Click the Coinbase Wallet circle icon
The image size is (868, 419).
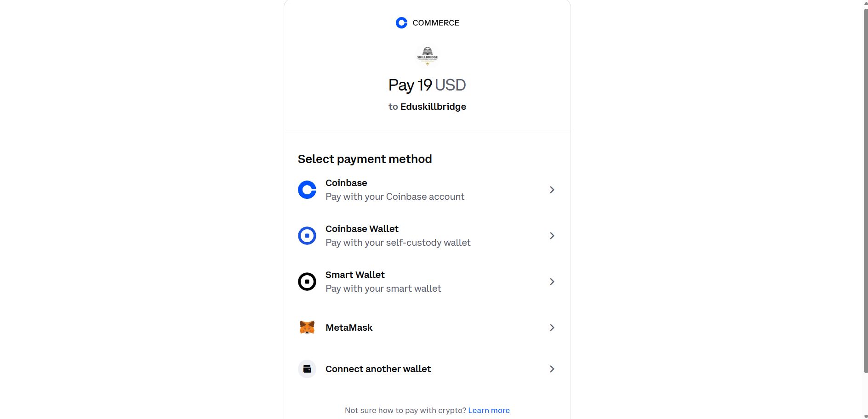coord(307,236)
